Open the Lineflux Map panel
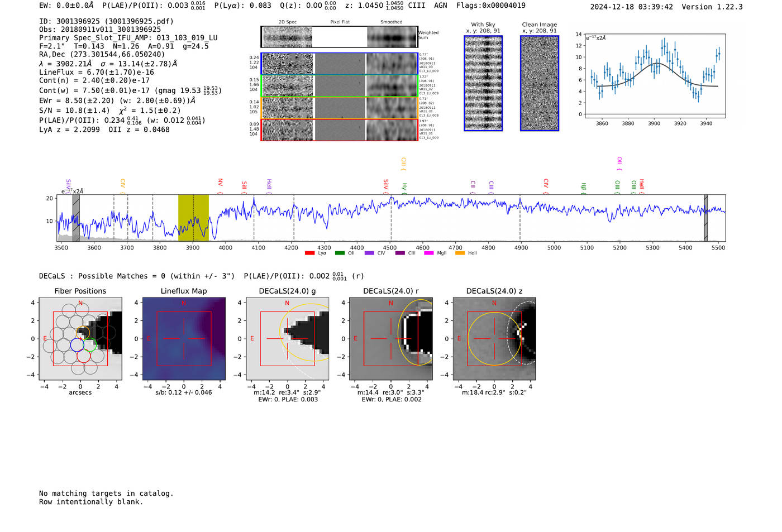The image size is (782, 532). click(184, 338)
